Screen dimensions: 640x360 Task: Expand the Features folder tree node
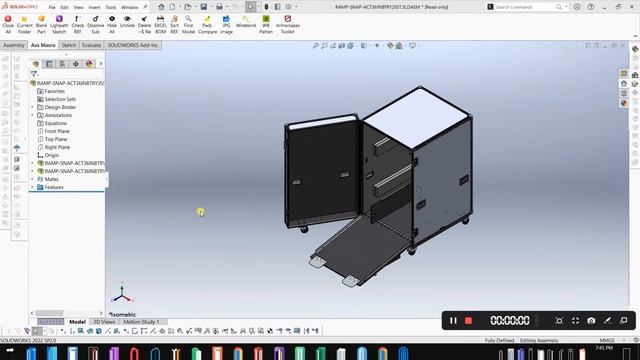coord(32,187)
